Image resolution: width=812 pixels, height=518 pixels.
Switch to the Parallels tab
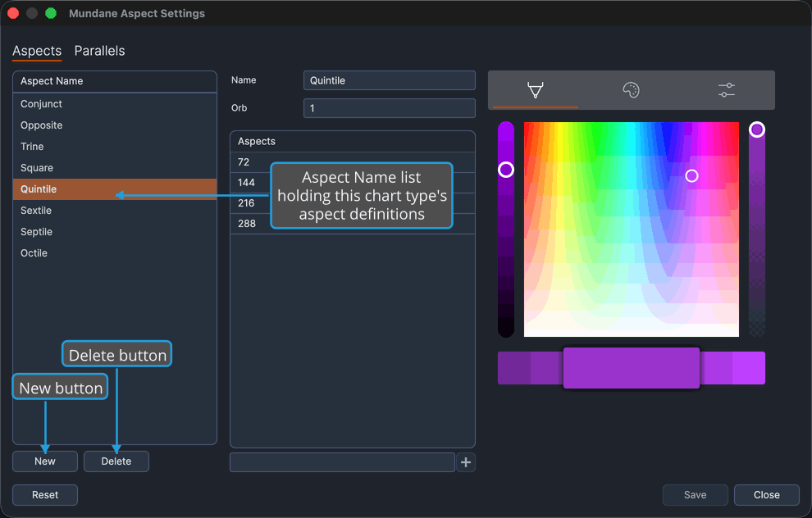point(99,51)
